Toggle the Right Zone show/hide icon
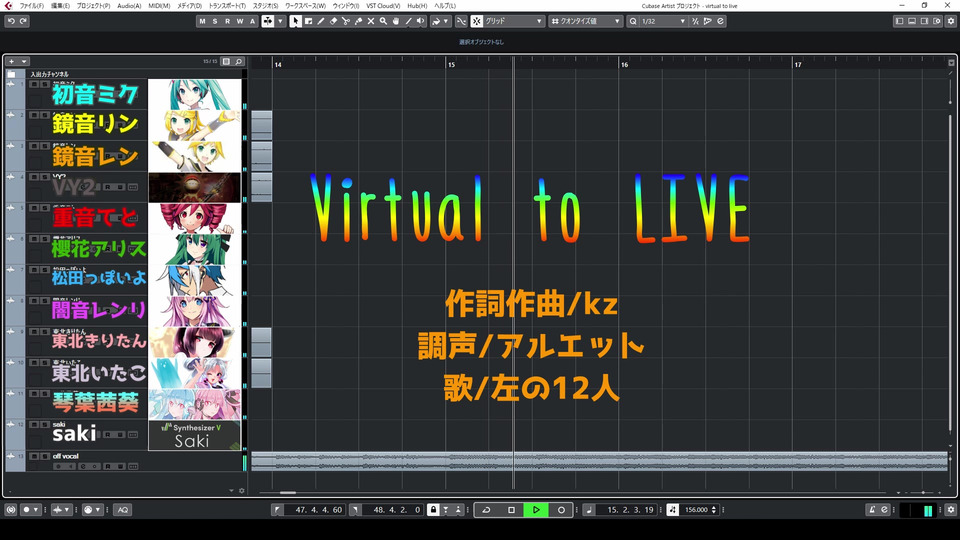 coord(924,21)
